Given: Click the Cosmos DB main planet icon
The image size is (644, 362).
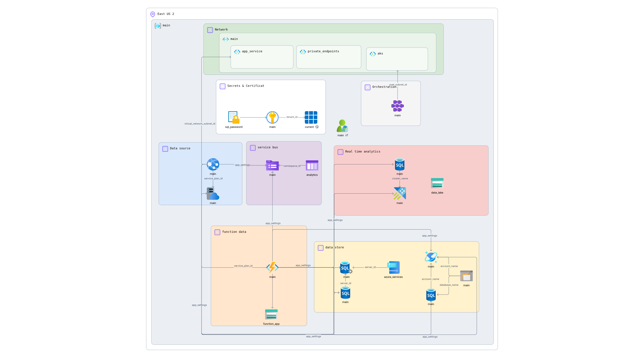Looking at the screenshot, I should [431, 257].
